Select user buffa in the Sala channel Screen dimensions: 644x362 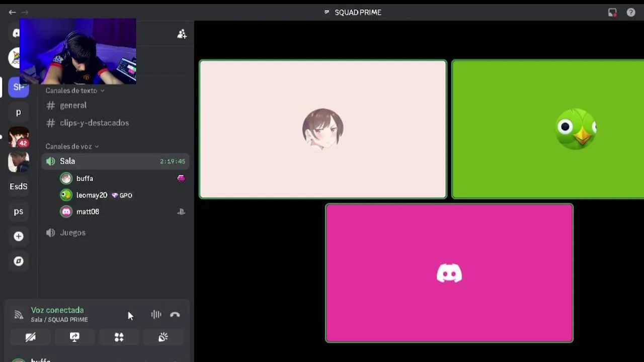tap(122, 178)
